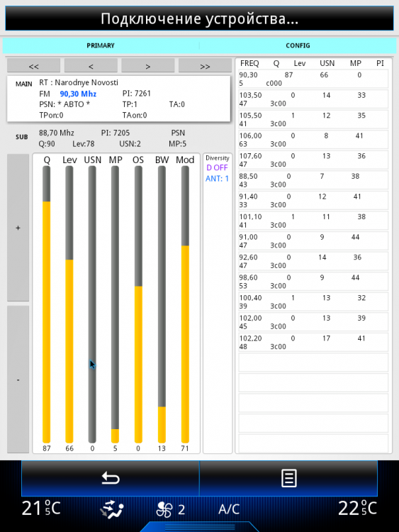This screenshot has width=399, height=532.
Task: Click the PSN: * ABTO * label
Action: point(64,104)
